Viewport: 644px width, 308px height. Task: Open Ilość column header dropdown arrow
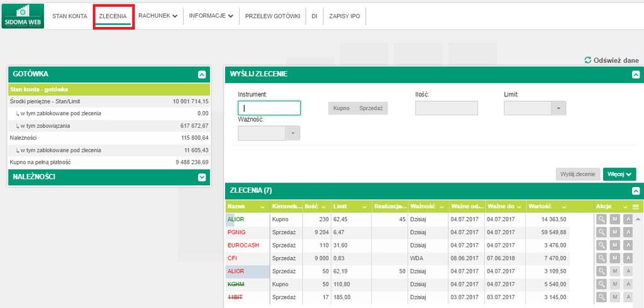click(323, 207)
